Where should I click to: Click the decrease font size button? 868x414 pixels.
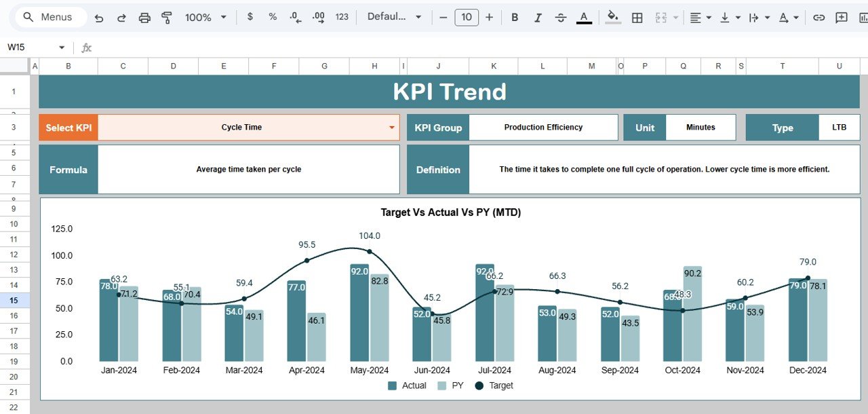pyautogui.click(x=443, y=18)
